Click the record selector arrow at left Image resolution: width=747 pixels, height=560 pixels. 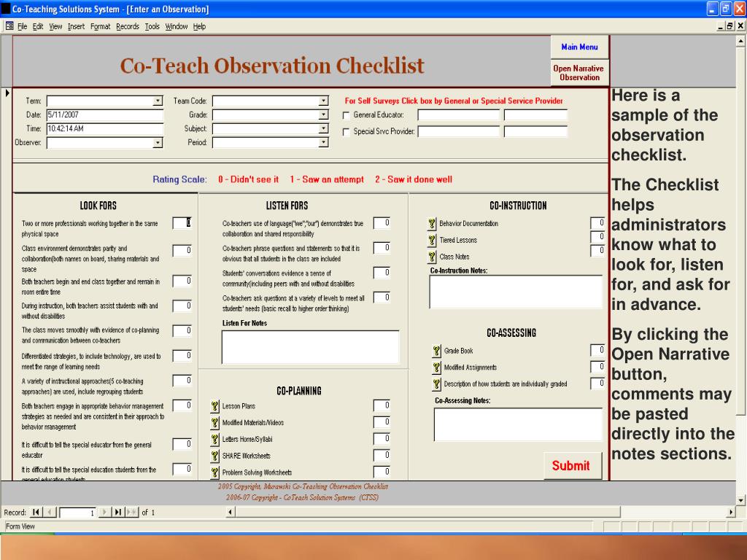tap(7, 93)
